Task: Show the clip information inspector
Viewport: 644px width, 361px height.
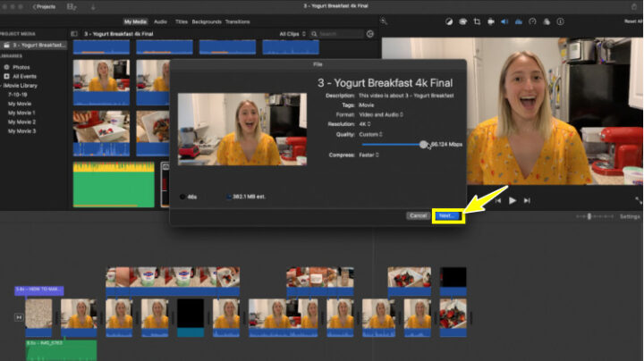Action: (x=560, y=21)
